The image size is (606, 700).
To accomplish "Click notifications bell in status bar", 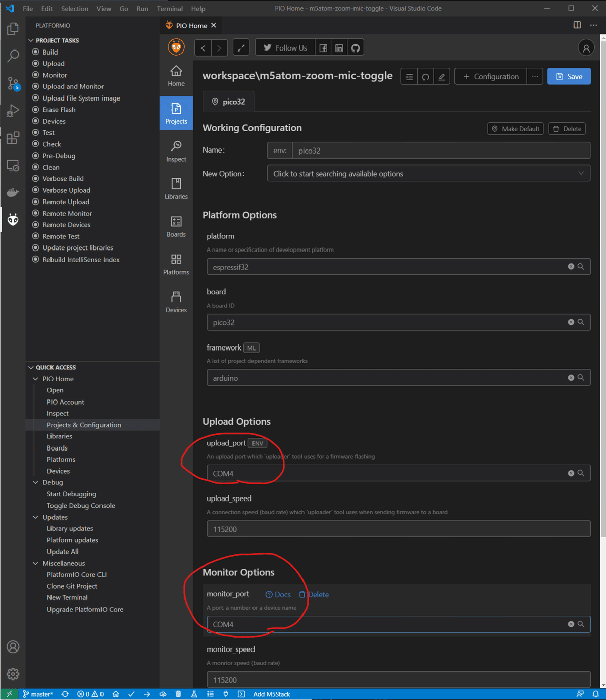I will click(596, 694).
